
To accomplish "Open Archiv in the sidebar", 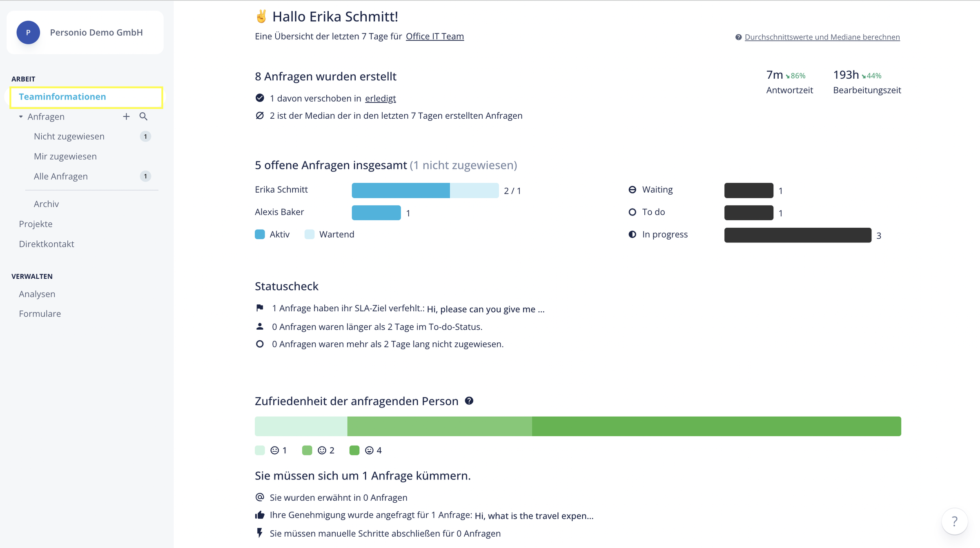I will coord(46,204).
